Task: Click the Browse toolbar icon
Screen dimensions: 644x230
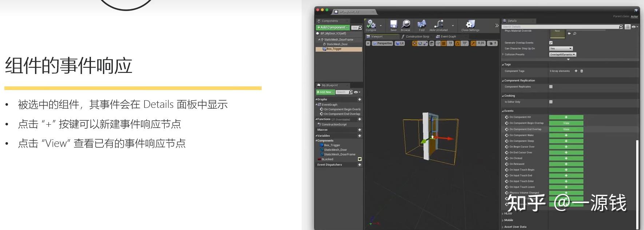Action: 406,24
